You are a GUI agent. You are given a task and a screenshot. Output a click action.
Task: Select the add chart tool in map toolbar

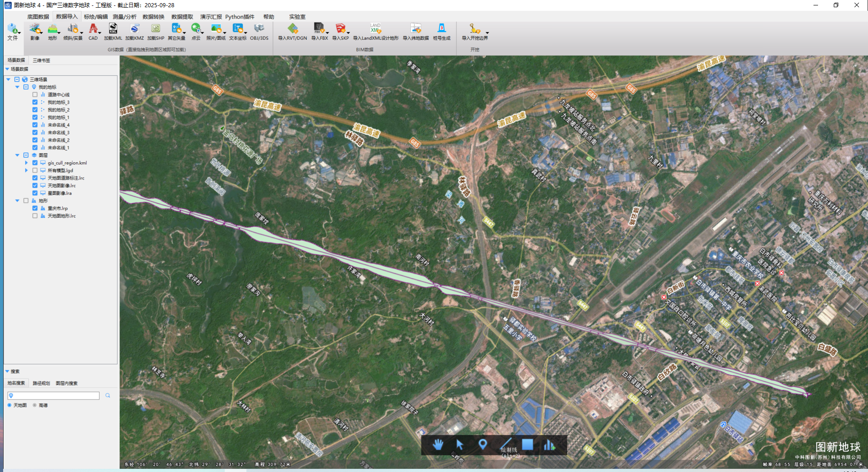click(549, 445)
